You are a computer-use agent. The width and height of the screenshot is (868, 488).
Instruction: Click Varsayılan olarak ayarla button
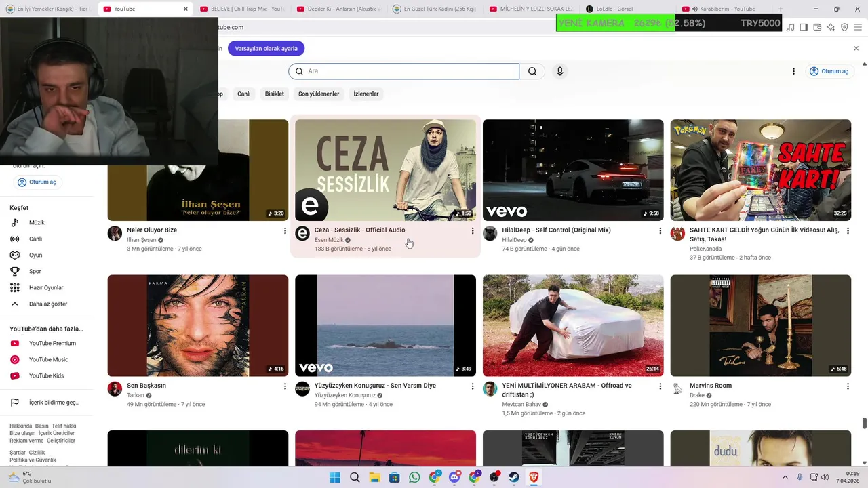[x=267, y=49]
